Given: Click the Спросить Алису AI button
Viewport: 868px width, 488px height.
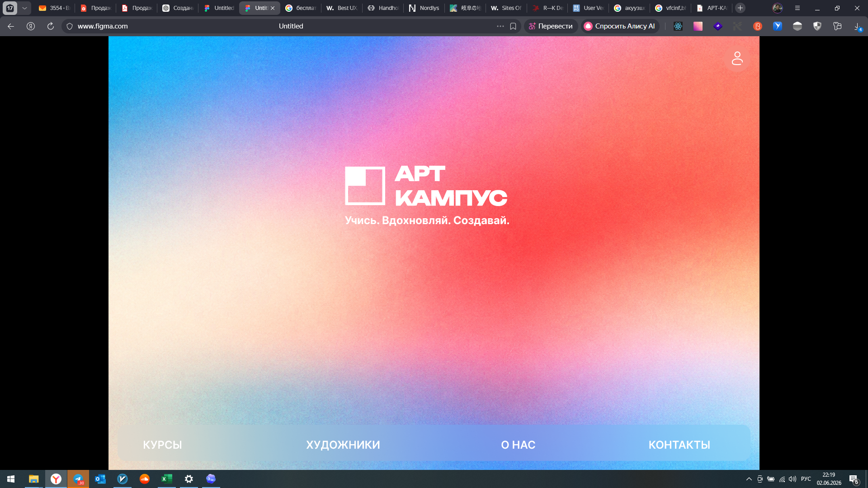Looking at the screenshot, I should 620,26.
